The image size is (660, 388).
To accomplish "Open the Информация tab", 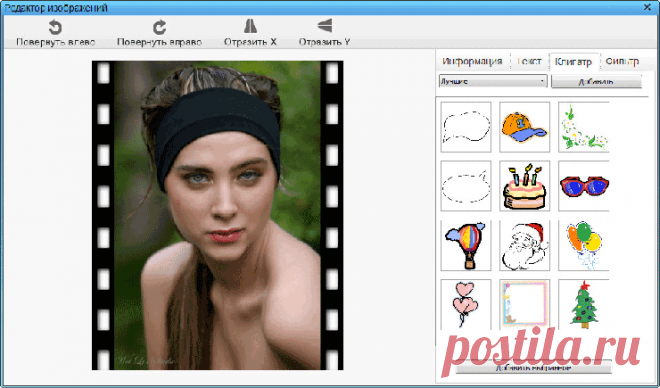I will tap(472, 61).
